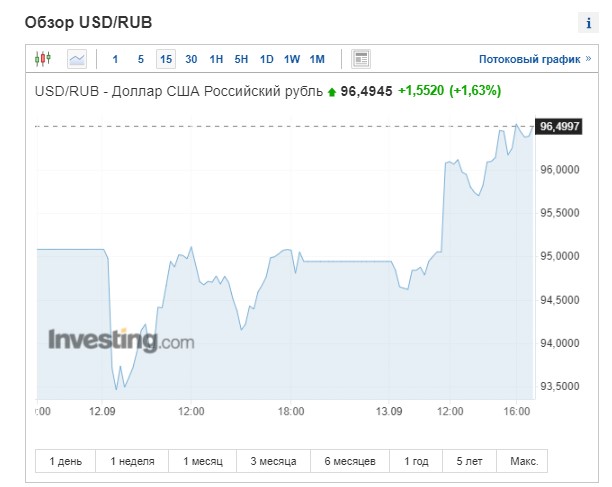Image resolution: width=612 pixels, height=487 pixels.
Task: Select the 1H interval
Action: [216, 59]
